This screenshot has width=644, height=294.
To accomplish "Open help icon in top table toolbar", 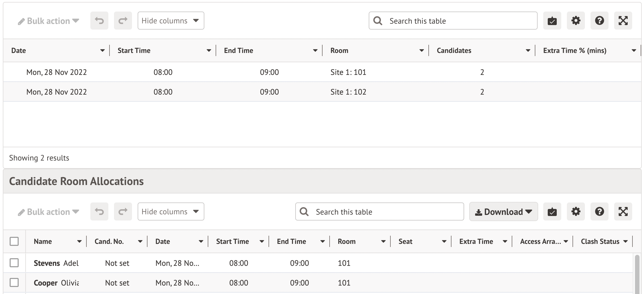I will tap(599, 21).
